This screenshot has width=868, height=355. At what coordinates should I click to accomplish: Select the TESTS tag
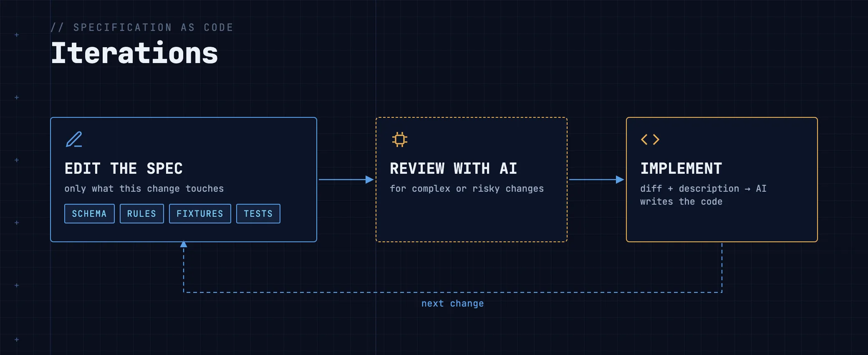point(258,214)
